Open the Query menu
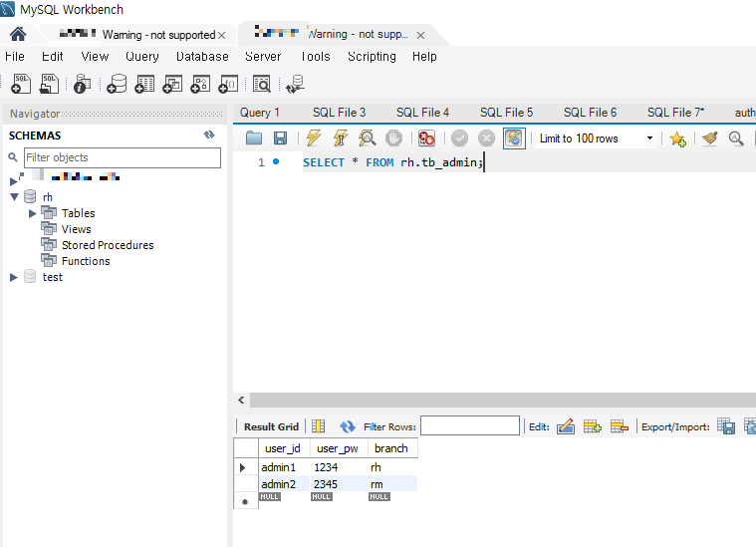Viewport: 756px width, 547px height. (x=142, y=57)
